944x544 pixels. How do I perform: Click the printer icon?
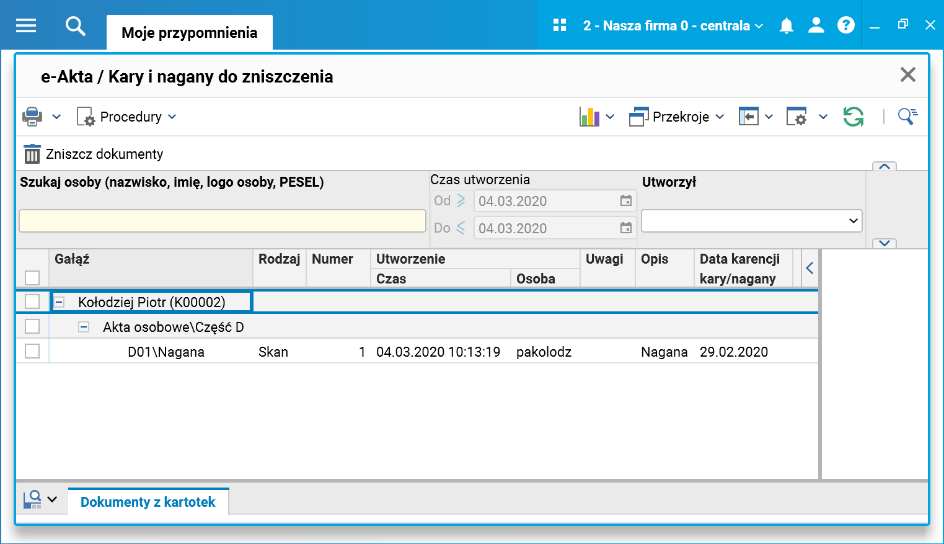33,117
